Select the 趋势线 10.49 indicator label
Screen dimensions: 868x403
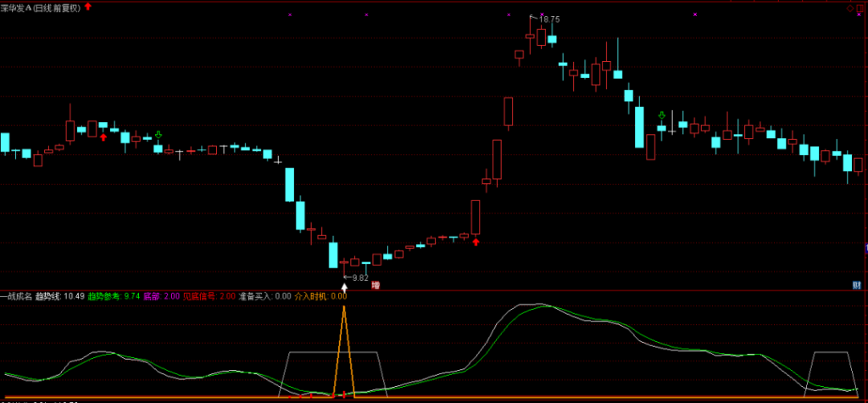[x=60, y=296]
